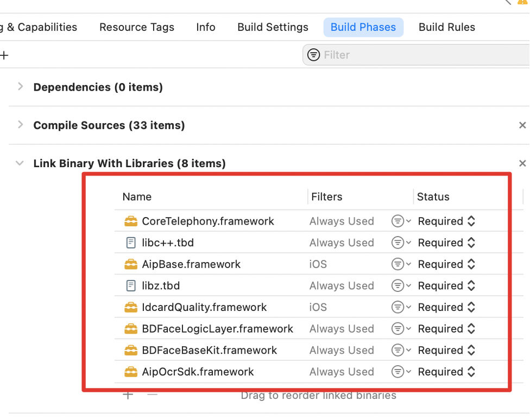Image resolution: width=530 pixels, height=420 pixels.
Task: Focus the Filter search field
Action: click(416, 55)
